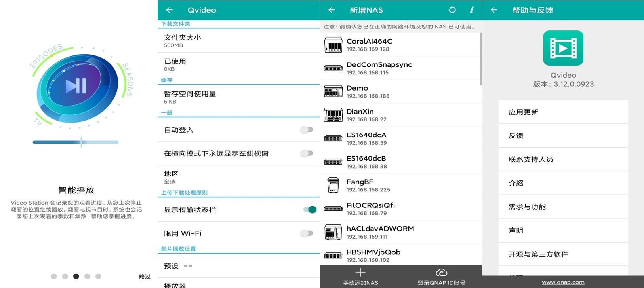Click the DedComSnapsync NAS device icon
The height and width of the screenshot is (288, 644).
click(x=333, y=68)
